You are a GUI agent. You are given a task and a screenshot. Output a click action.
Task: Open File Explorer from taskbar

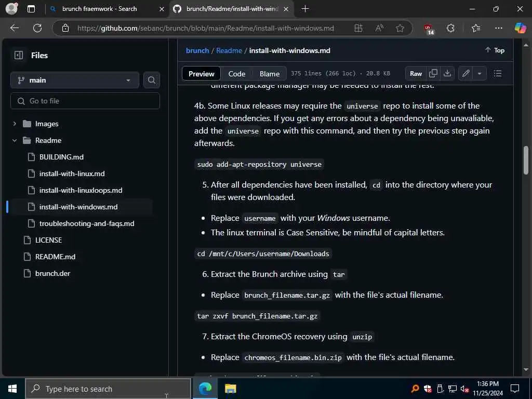pyautogui.click(x=230, y=389)
